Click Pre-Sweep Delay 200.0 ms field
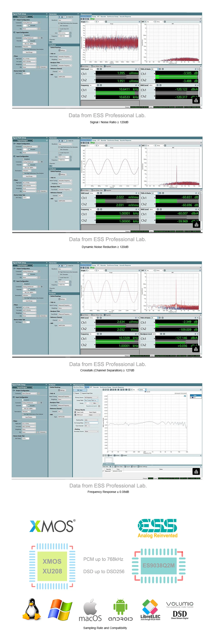 click(91, 423)
